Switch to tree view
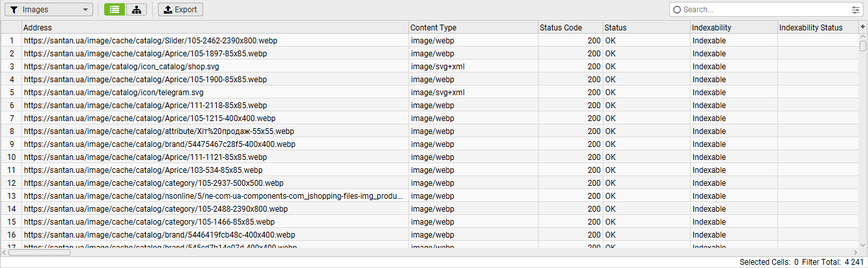Viewport: 868px width, 268px height. tap(136, 10)
